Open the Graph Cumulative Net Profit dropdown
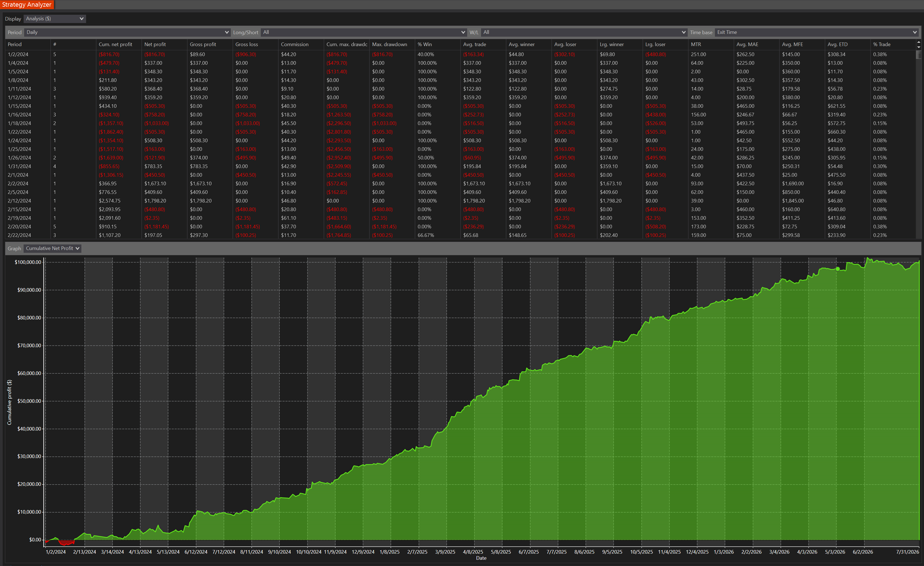This screenshot has height=566, width=924. pyautogui.click(x=52, y=248)
